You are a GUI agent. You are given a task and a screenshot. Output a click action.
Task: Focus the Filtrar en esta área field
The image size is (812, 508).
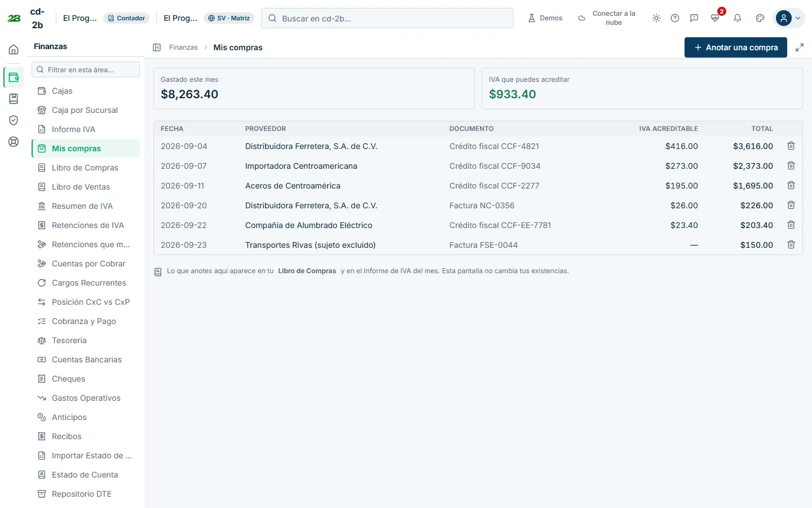pyautogui.click(x=86, y=69)
